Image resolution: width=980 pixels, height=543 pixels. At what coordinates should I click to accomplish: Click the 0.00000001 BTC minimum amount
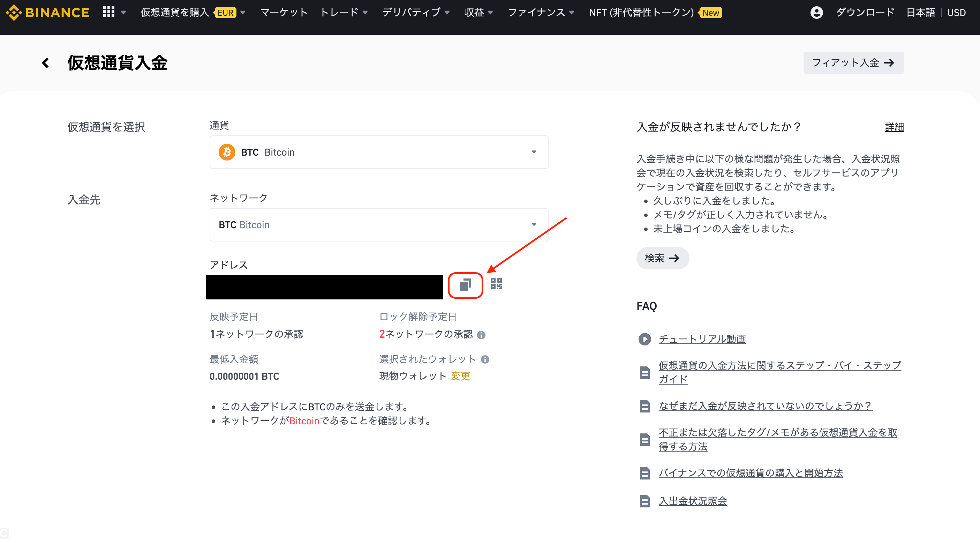(x=244, y=376)
